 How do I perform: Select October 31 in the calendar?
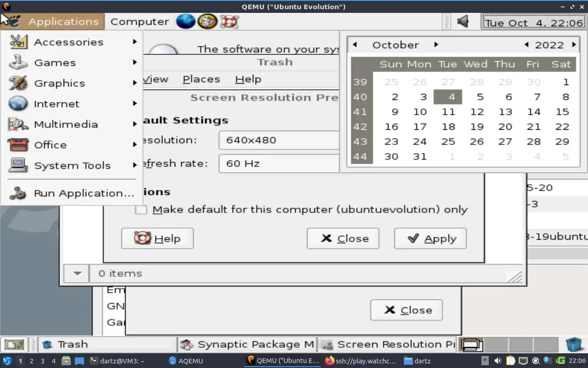pos(420,156)
